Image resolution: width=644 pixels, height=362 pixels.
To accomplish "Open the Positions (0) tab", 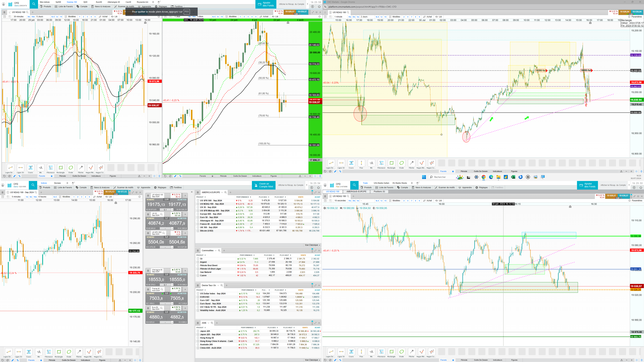I will tap(379, 192).
